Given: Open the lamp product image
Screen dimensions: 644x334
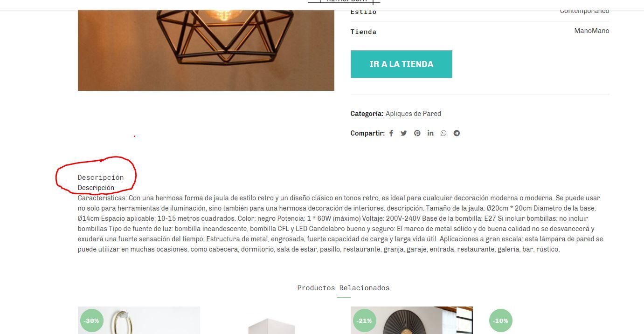Looking at the screenshot, I should point(206,45).
